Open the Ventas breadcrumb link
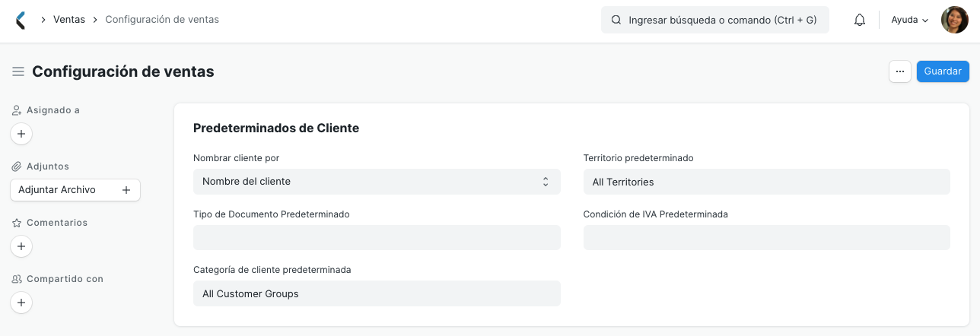Screen dimensions: 980x336 [69, 20]
